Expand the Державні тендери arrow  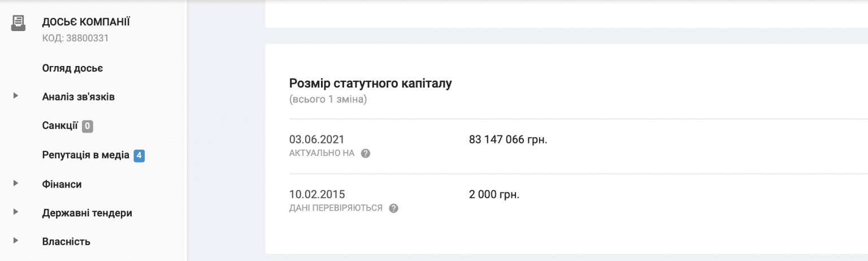click(x=16, y=212)
